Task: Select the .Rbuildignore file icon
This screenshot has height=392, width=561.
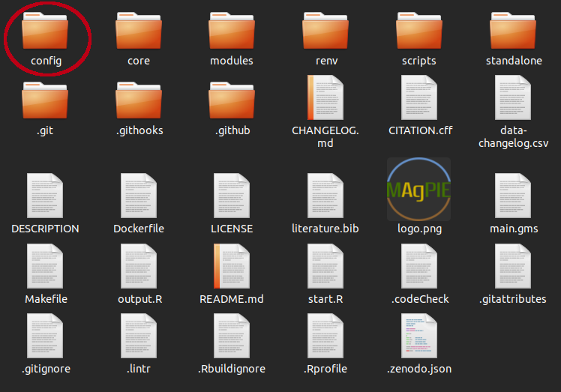Action: pos(232,336)
